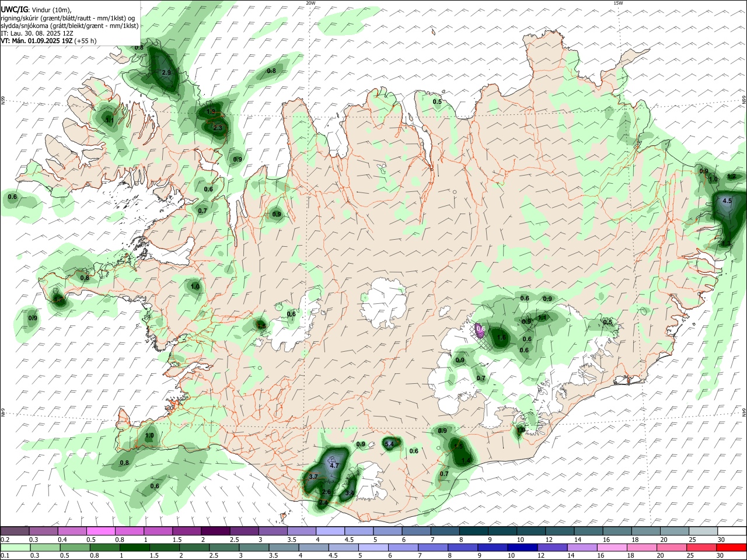The height and width of the screenshot is (560, 747).
Task: Pick the white 30 swatch ending the upper scale
Action: (732, 531)
